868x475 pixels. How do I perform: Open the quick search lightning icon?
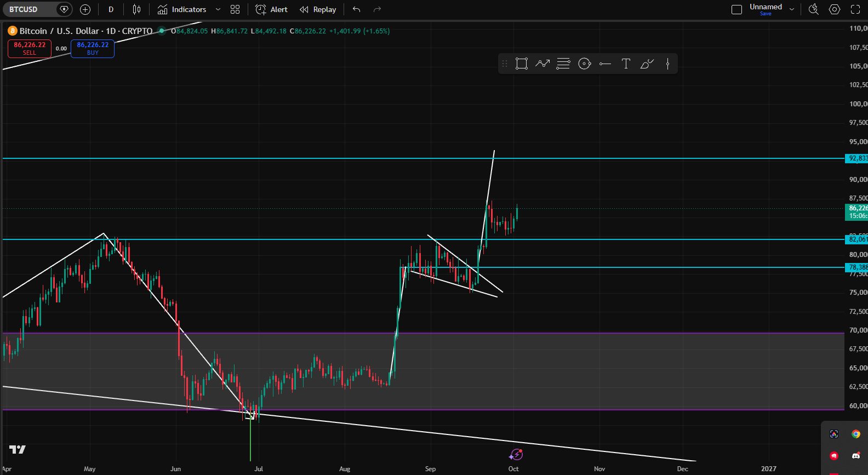[814, 9]
